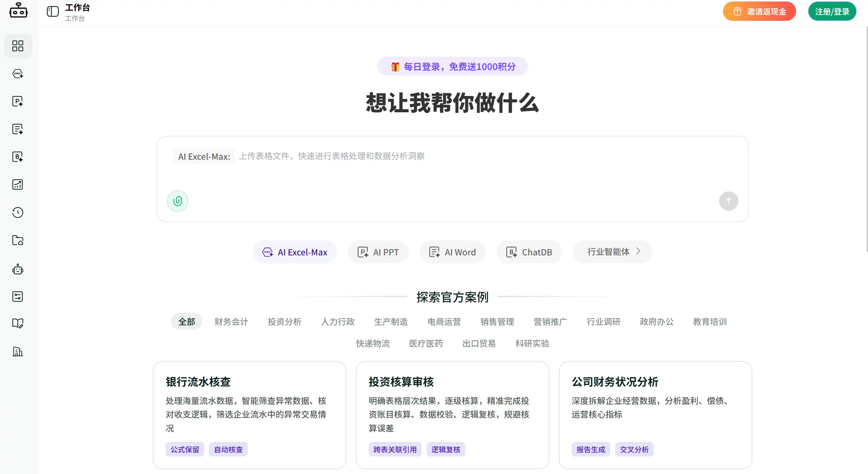The height and width of the screenshot is (474, 868).
Task: Open the workbench grid icon in sidebar
Action: click(x=18, y=46)
